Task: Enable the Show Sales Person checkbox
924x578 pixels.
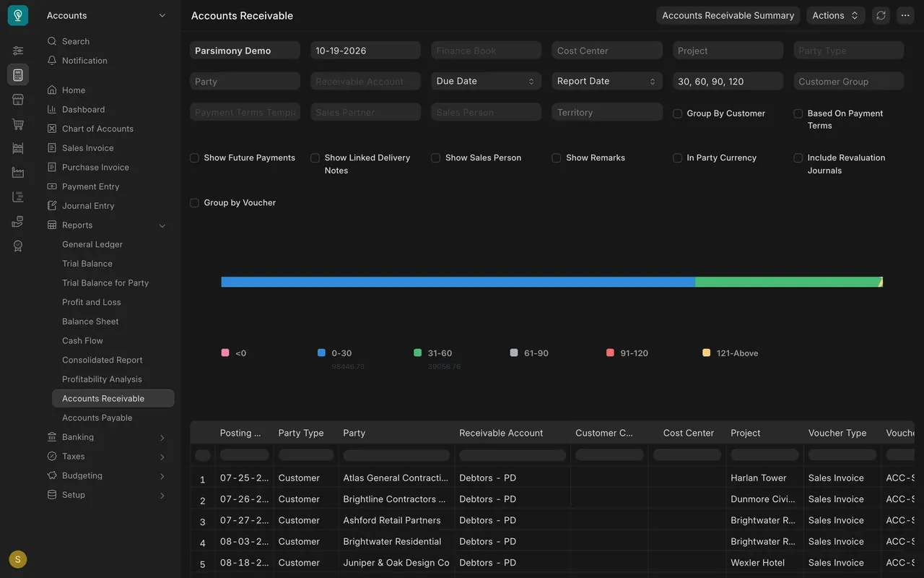Action: (435, 158)
